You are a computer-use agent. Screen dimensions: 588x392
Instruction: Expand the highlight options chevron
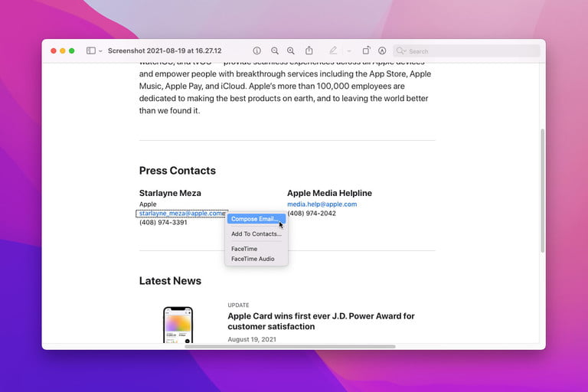(349, 51)
